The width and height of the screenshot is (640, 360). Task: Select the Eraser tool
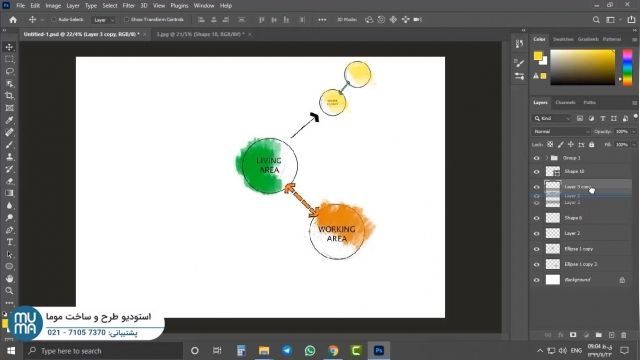(9, 181)
